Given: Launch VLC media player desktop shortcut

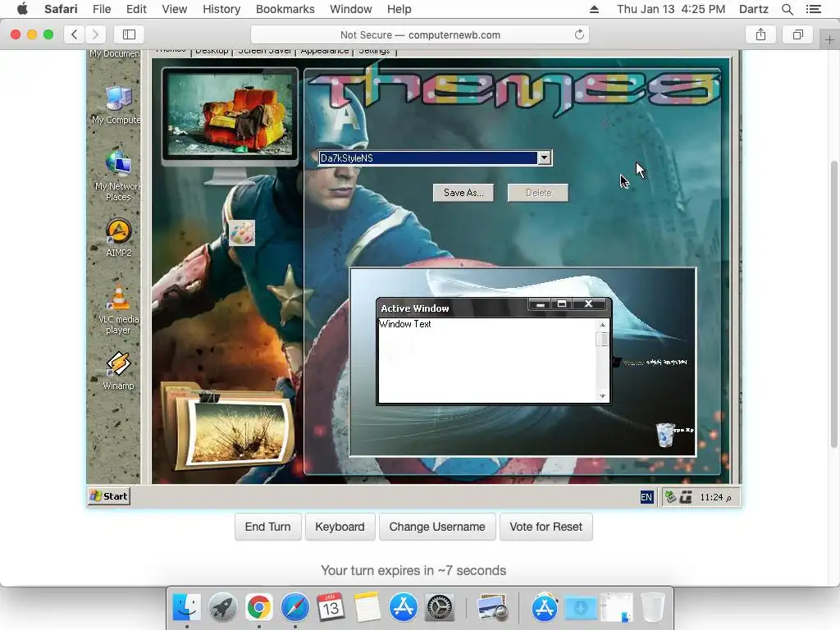Looking at the screenshot, I should point(118,308).
